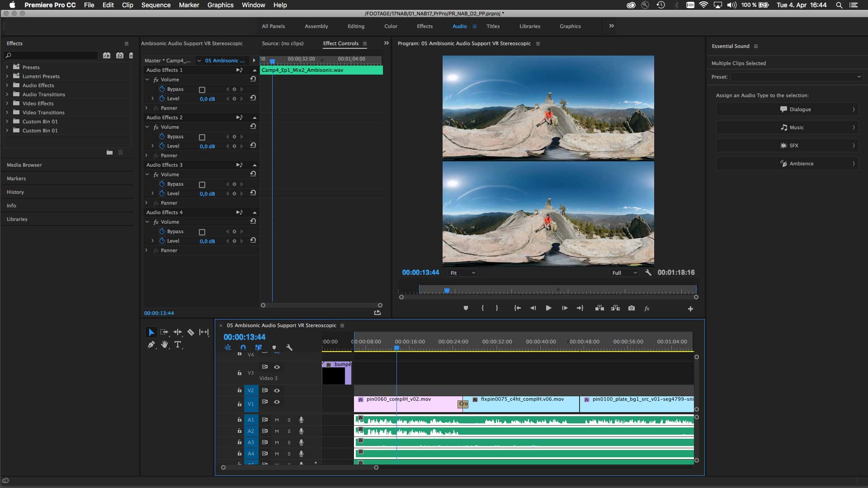Select the Pen tool
Image resolution: width=868 pixels, height=488 pixels.
click(151, 344)
